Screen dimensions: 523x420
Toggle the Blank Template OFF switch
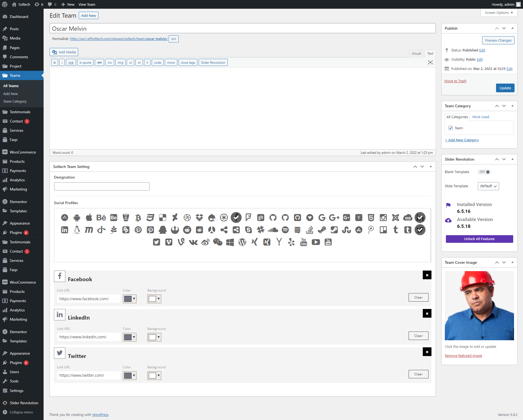(x=484, y=172)
